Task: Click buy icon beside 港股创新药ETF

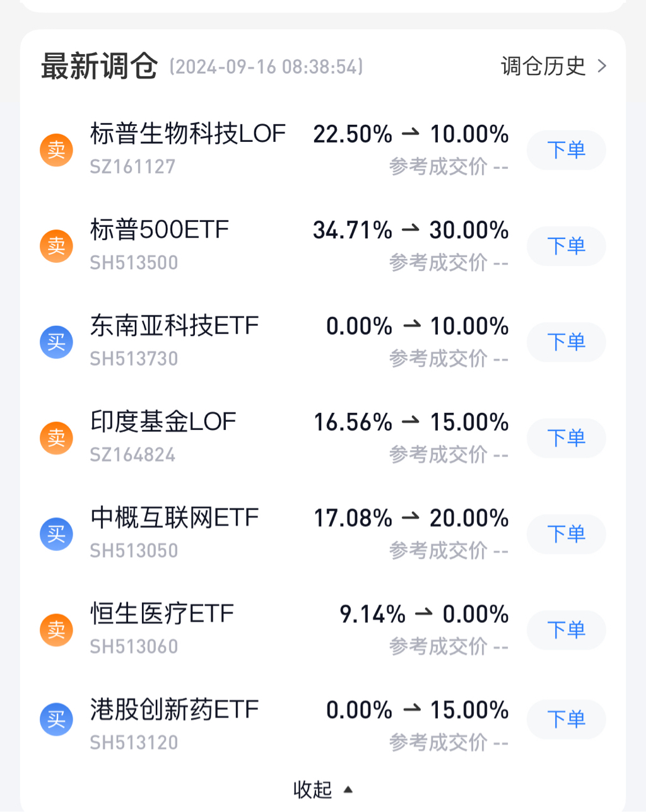Action: click(56, 719)
